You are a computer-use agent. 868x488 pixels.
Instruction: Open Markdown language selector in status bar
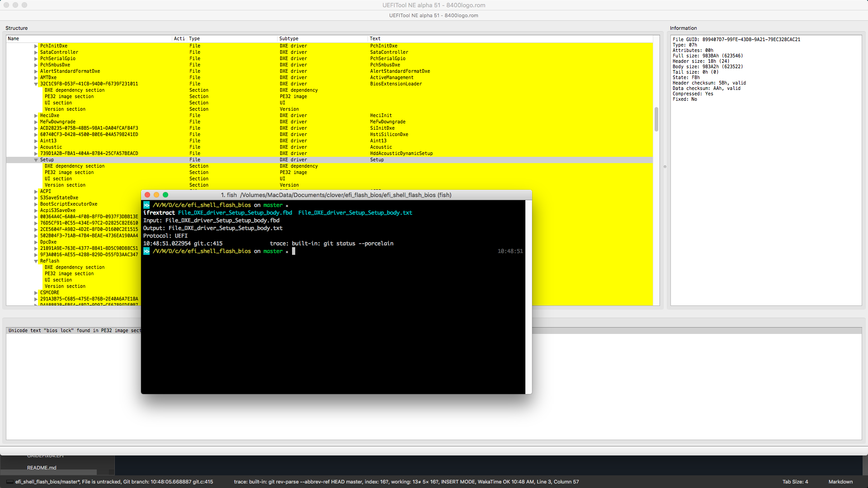coord(840,482)
